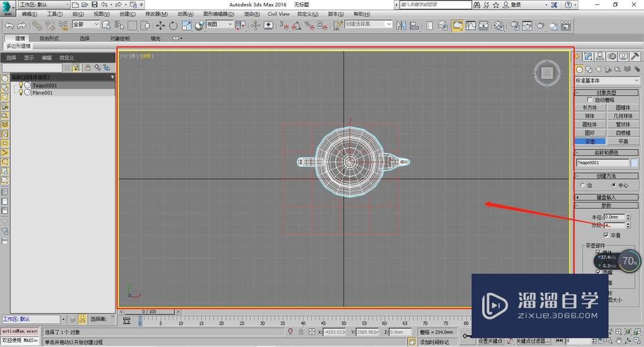Click the Undo arrow in main toolbar

click(9, 26)
